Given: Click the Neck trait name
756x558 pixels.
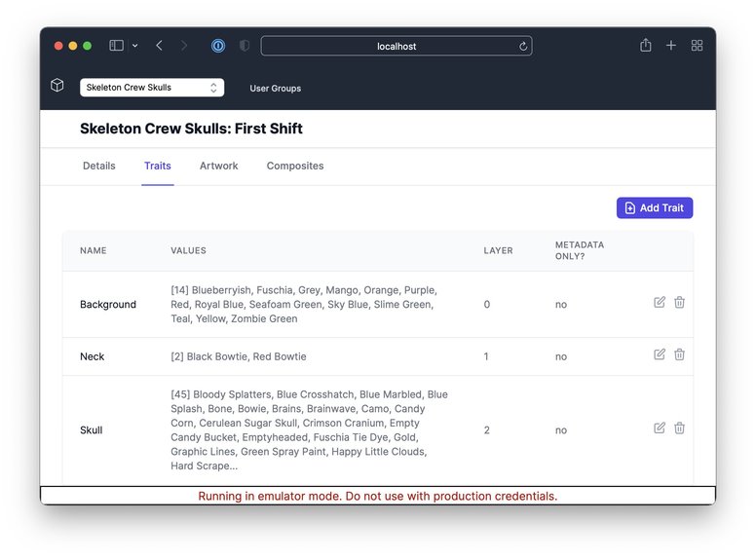Looking at the screenshot, I should click(x=93, y=356).
